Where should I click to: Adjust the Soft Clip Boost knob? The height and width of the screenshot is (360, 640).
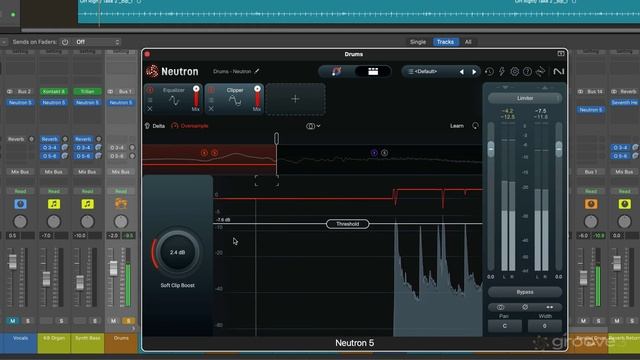point(178,252)
